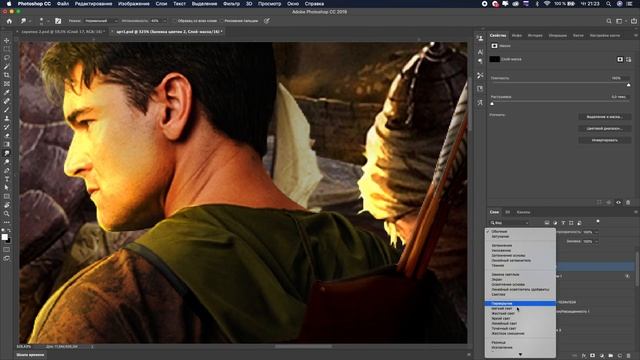Click the 'Выделение и маска...' button

(604, 117)
